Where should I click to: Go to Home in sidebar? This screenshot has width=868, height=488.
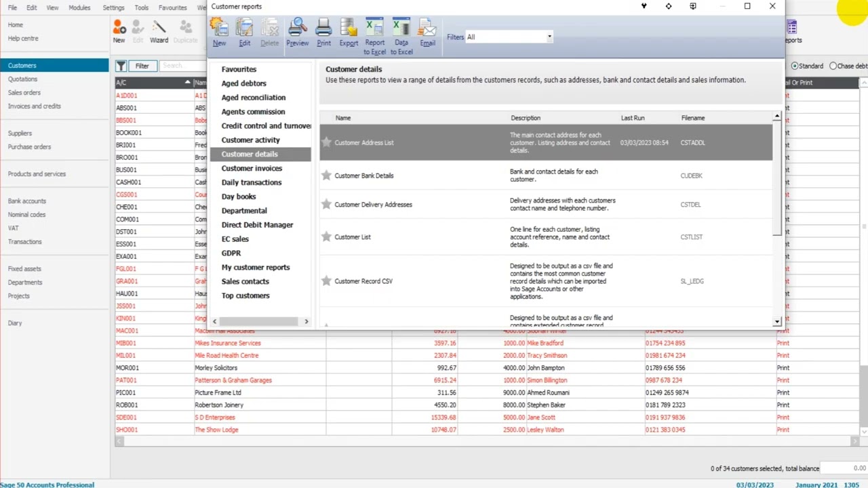point(15,25)
